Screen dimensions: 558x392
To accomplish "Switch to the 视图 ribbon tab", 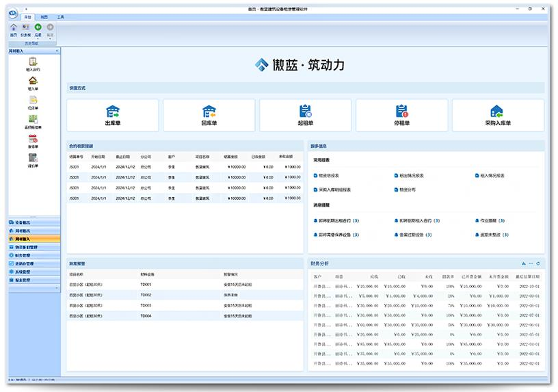I will tap(44, 16).
